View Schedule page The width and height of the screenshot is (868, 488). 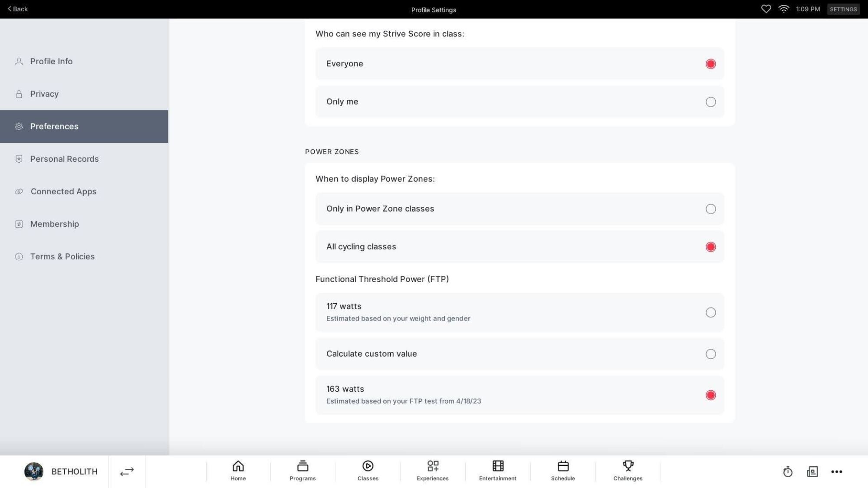(562, 472)
